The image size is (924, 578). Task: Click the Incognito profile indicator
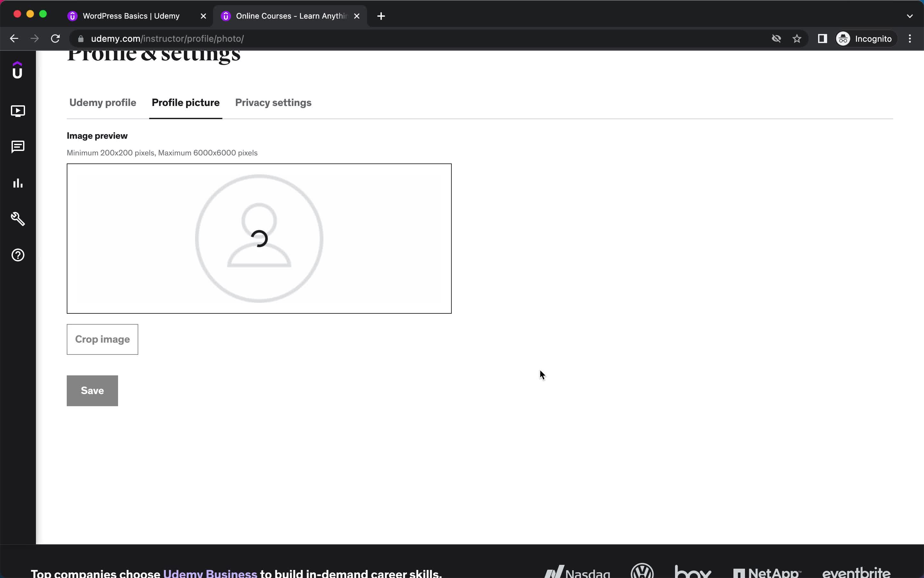(864, 39)
